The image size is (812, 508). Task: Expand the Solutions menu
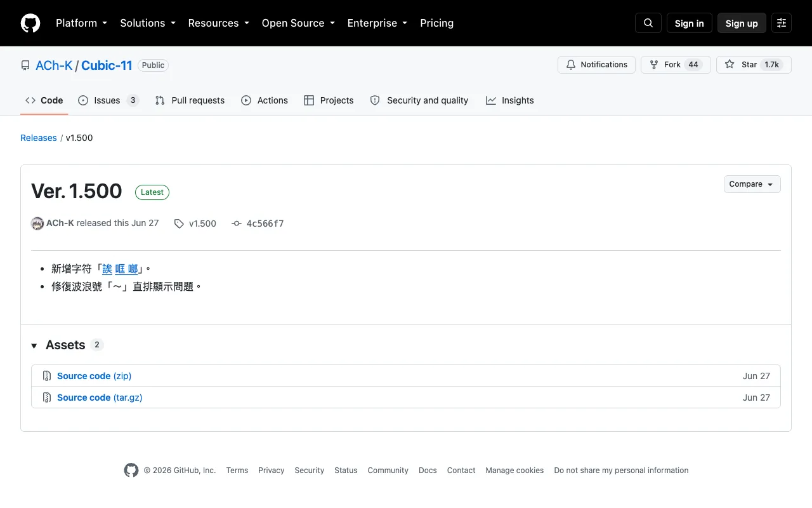click(x=148, y=23)
